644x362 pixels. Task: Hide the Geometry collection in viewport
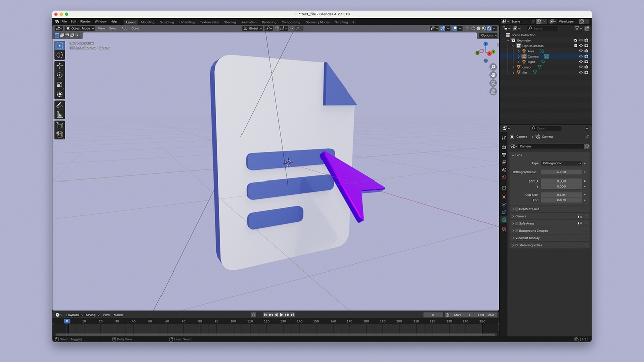tap(581, 40)
